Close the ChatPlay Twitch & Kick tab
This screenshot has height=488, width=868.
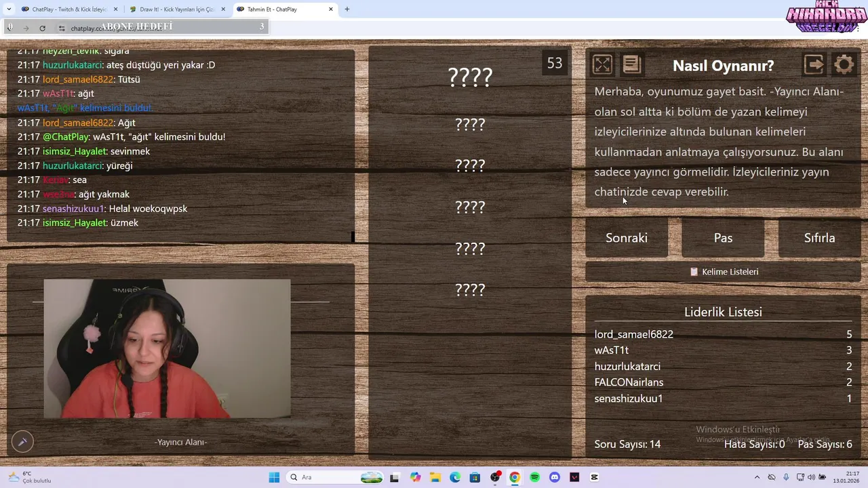[115, 9]
